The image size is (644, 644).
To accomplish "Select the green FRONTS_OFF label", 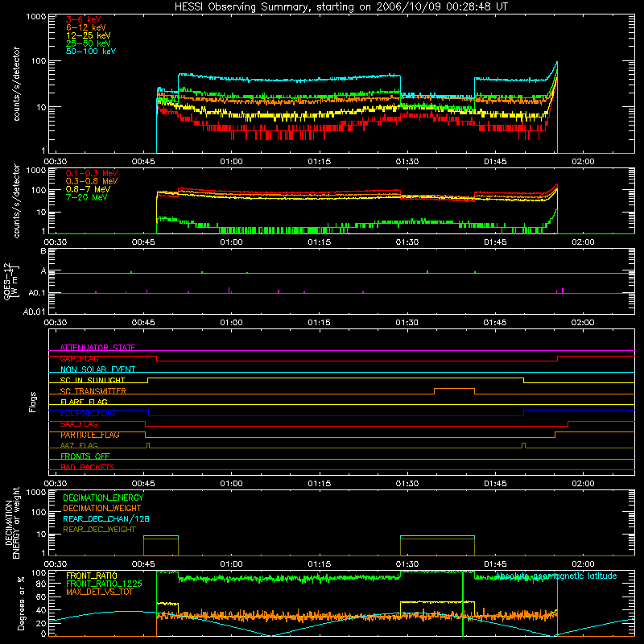I will tap(85, 456).
